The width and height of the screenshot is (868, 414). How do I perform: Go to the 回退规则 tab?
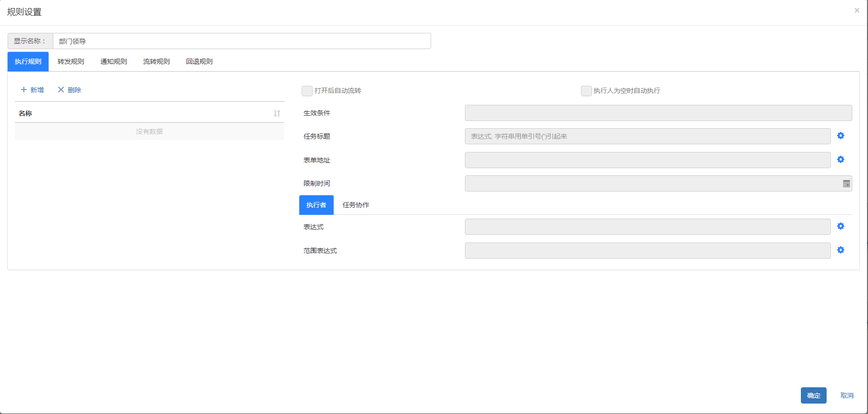[199, 61]
